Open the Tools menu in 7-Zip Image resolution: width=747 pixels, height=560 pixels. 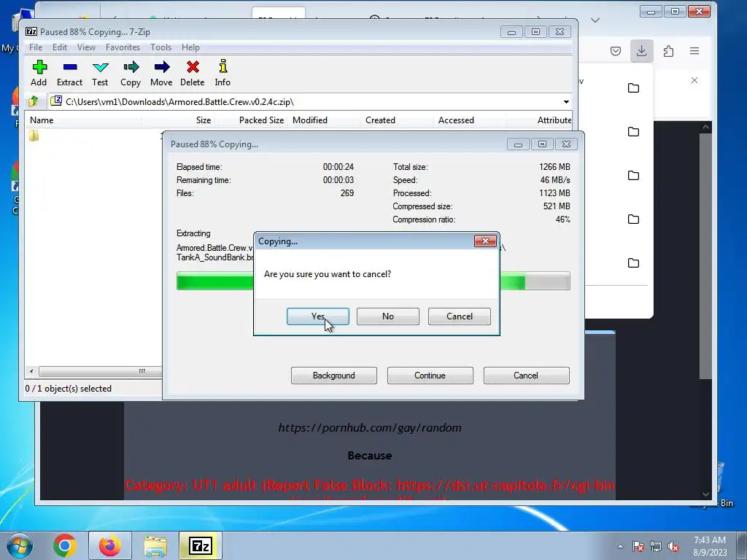(x=161, y=47)
